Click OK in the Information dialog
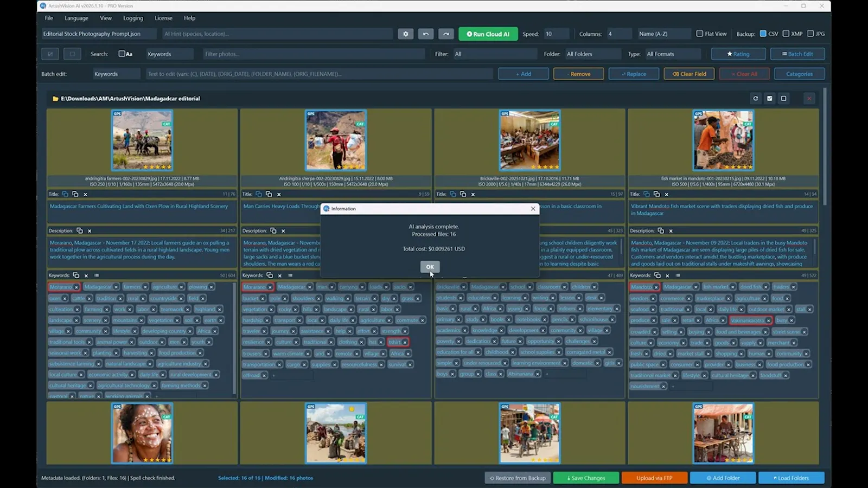This screenshot has width=868, height=488. pyautogui.click(x=430, y=267)
